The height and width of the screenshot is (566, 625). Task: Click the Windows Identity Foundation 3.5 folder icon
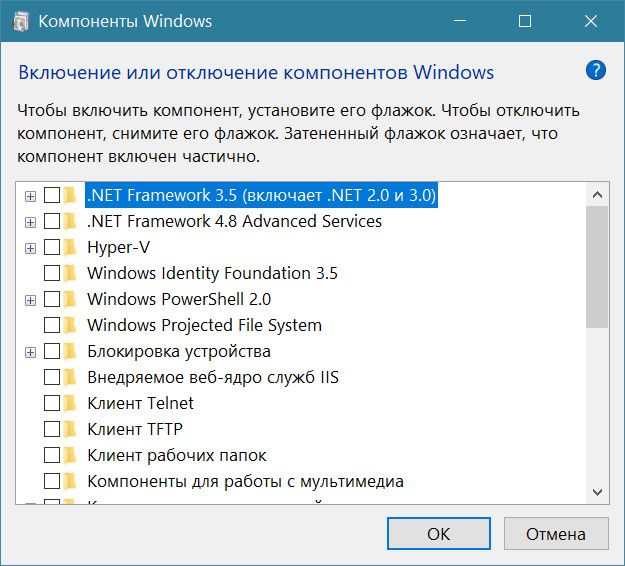[71, 273]
